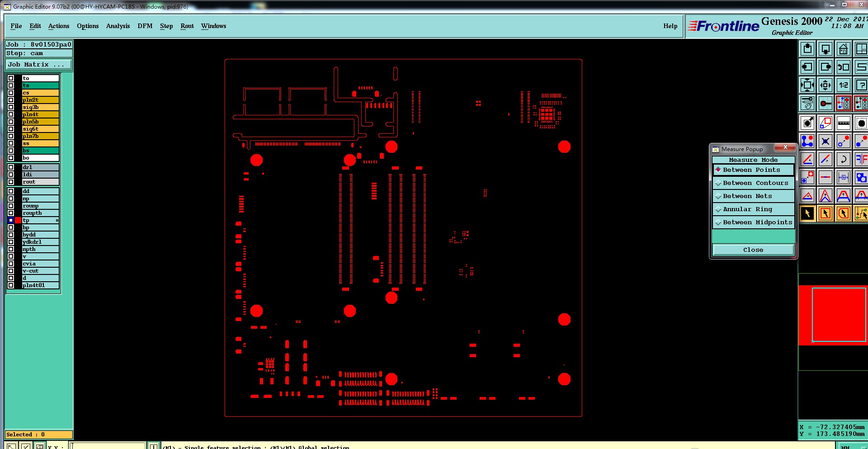
Task: Click the previous zoom view icon
Action: [844, 67]
